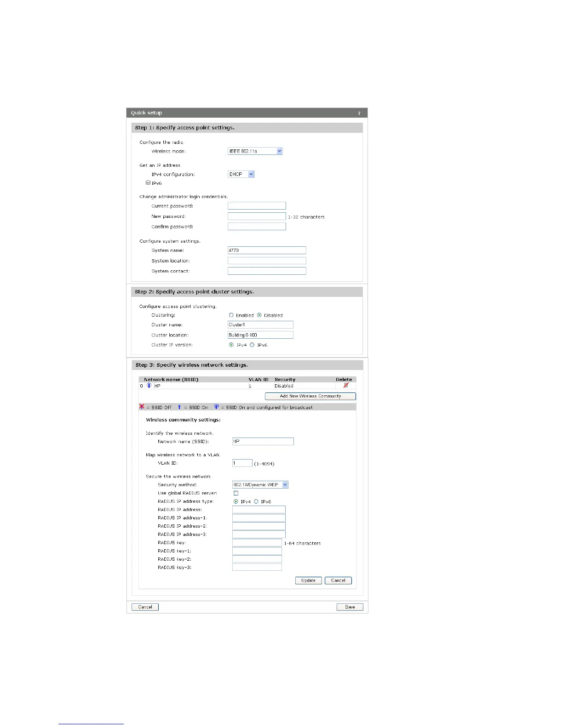This screenshot has height=728, width=563.
Task: Cancel the Quick setup form
Action: [145, 607]
